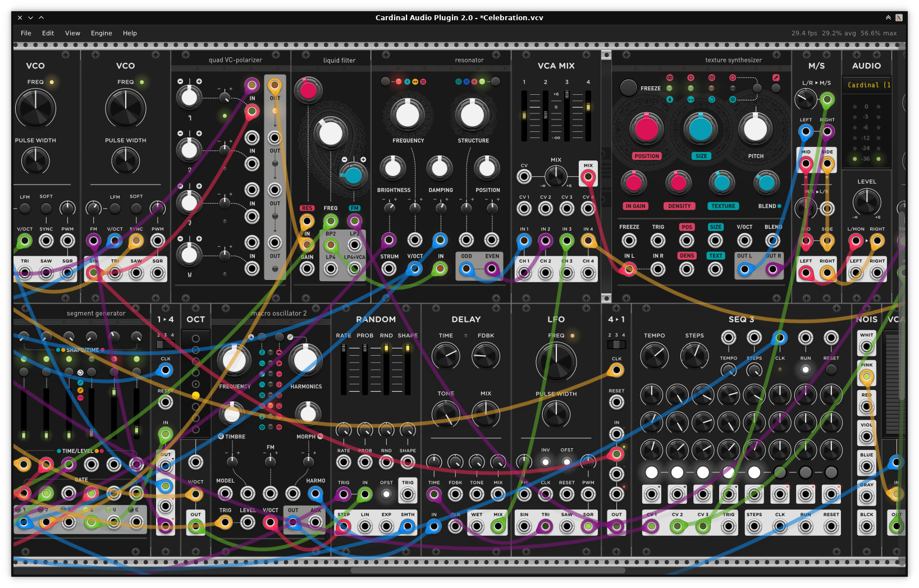
Task: Click the LP4 output jack on liquid filter
Action: point(331,269)
